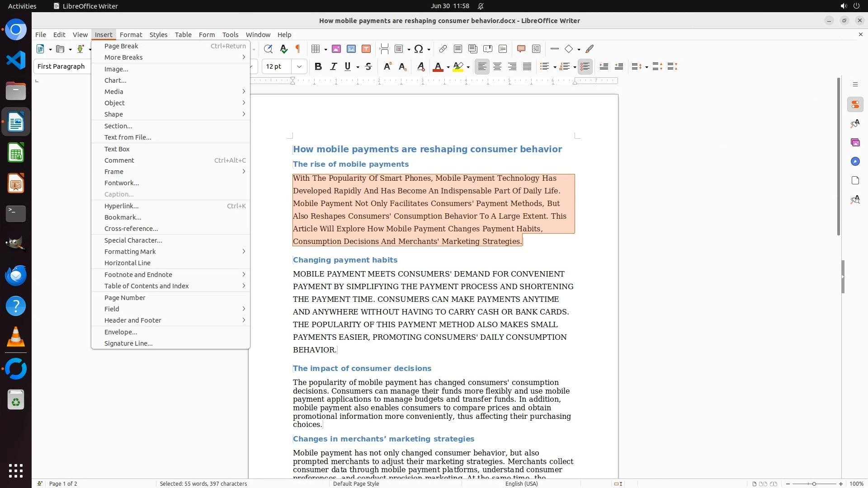Click the First Paragraph style field
Image resolution: width=868 pixels, height=488 pixels.
click(61, 66)
